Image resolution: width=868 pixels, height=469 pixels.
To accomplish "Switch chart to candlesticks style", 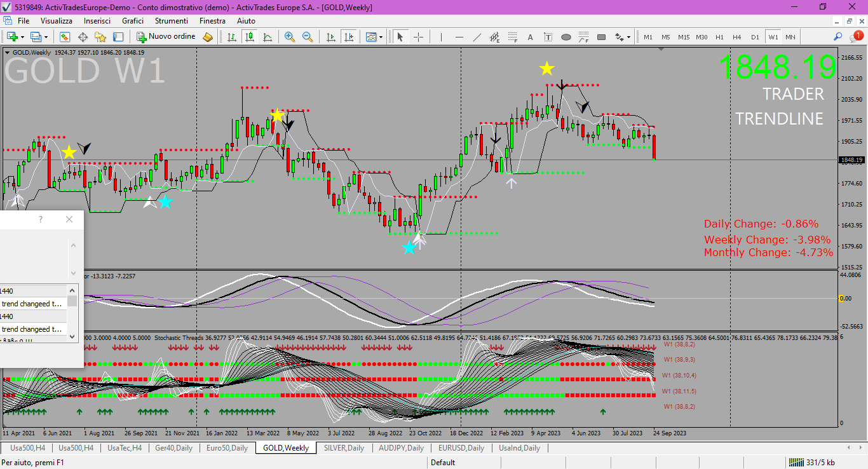I will (x=250, y=37).
